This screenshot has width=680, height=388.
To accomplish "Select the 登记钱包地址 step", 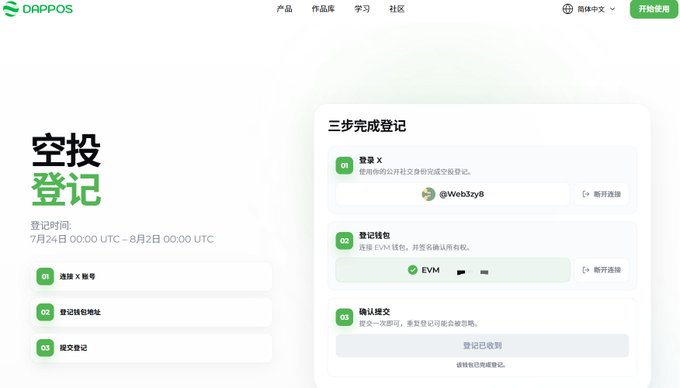I will [152, 312].
